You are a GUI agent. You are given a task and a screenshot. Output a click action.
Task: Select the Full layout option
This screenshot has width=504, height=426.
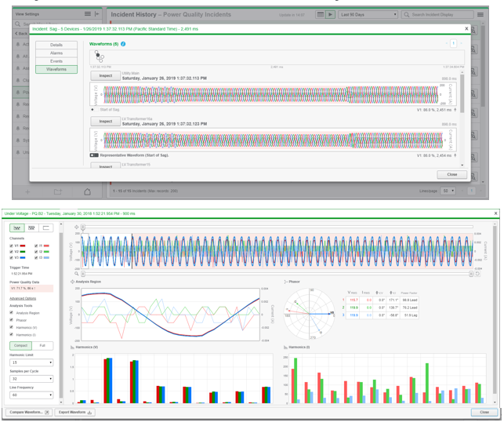tap(42, 345)
